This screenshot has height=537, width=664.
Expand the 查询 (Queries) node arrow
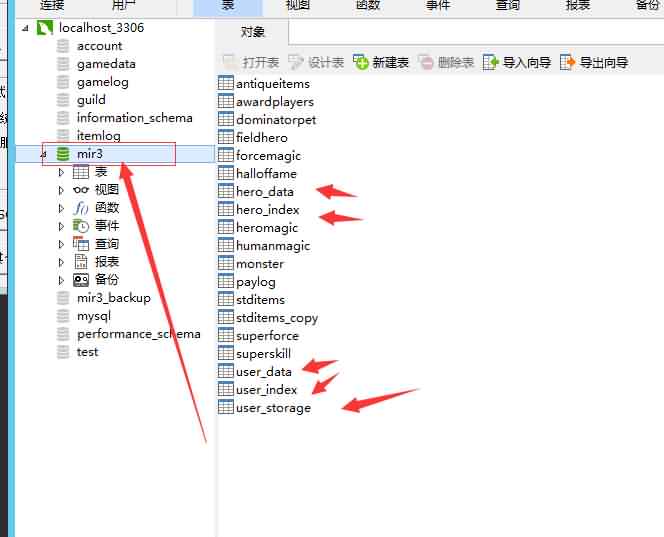coord(62,244)
